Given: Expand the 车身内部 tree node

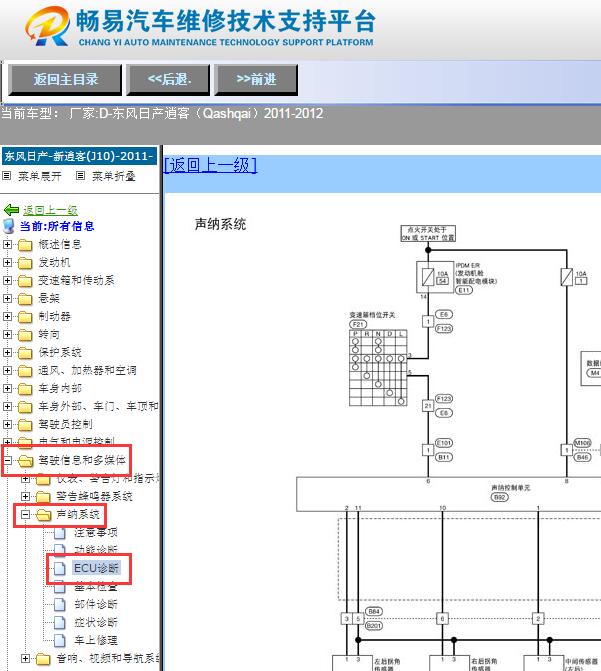Looking at the screenshot, I should coord(7,388).
